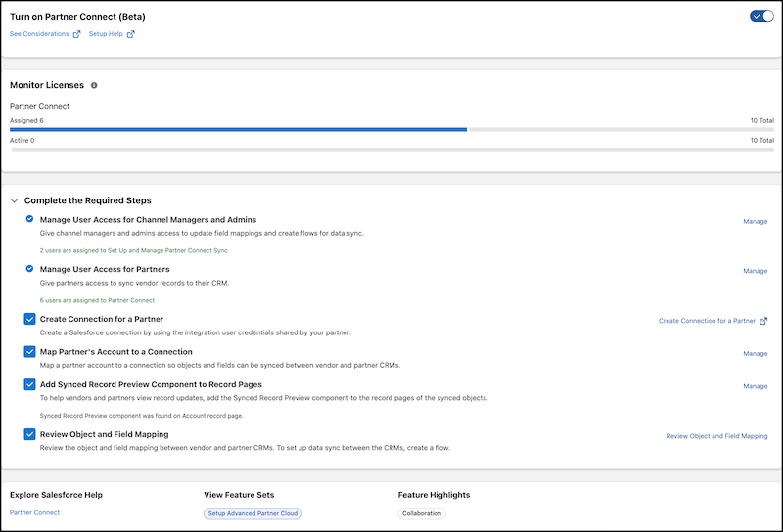783x532 pixels.
Task: Uncheck the Add Synced Record Preview Component checkbox
Action: 29,384
